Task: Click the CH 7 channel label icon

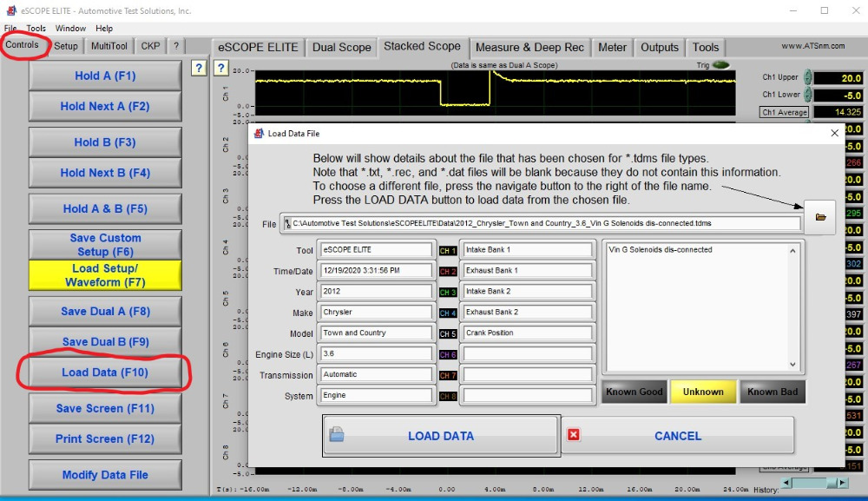Action: pos(447,375)
